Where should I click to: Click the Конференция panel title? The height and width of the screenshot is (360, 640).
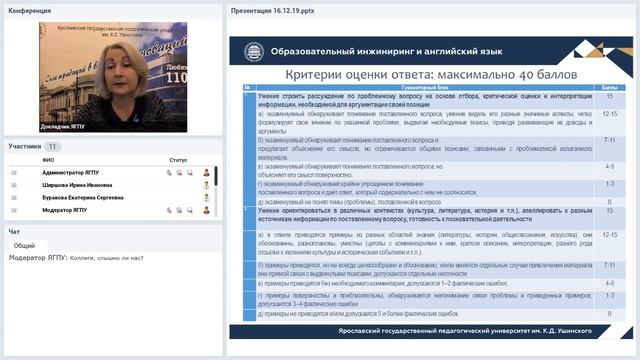click(x=30, y=11)
